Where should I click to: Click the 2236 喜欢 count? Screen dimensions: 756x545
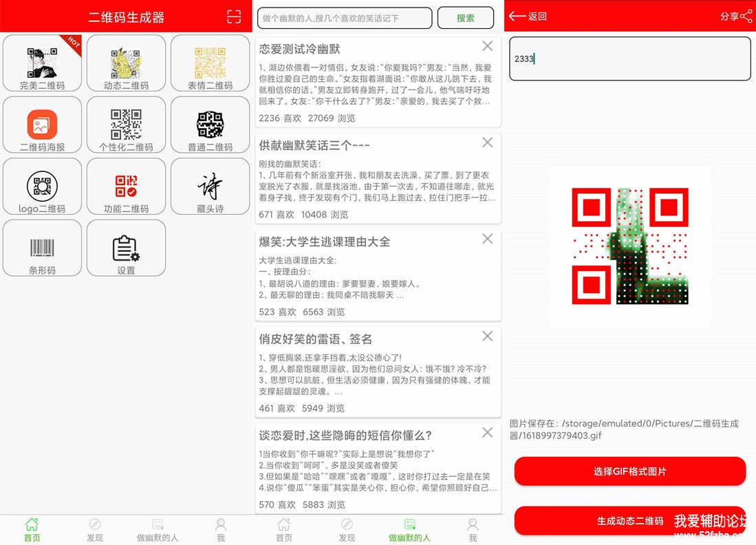tap(280, 118)
